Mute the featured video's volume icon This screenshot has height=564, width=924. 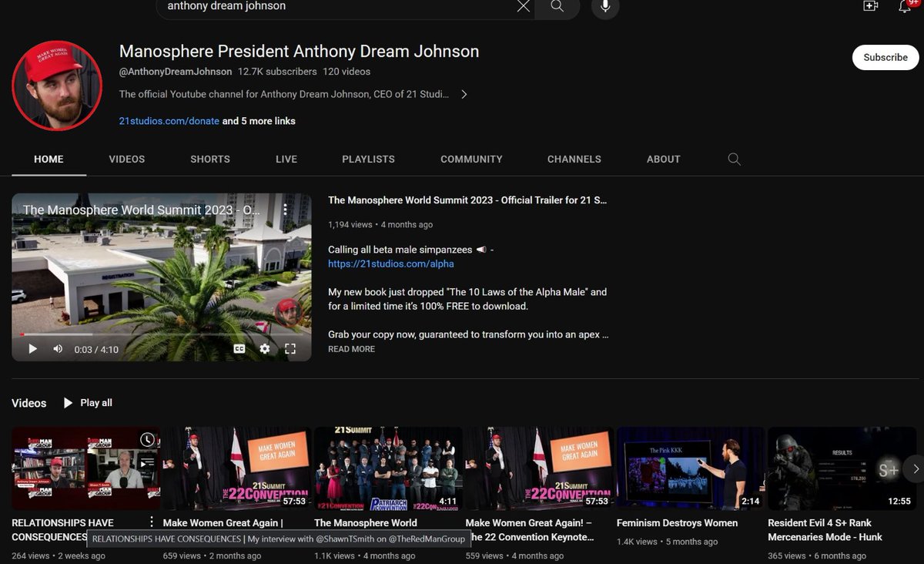point(58,348)
